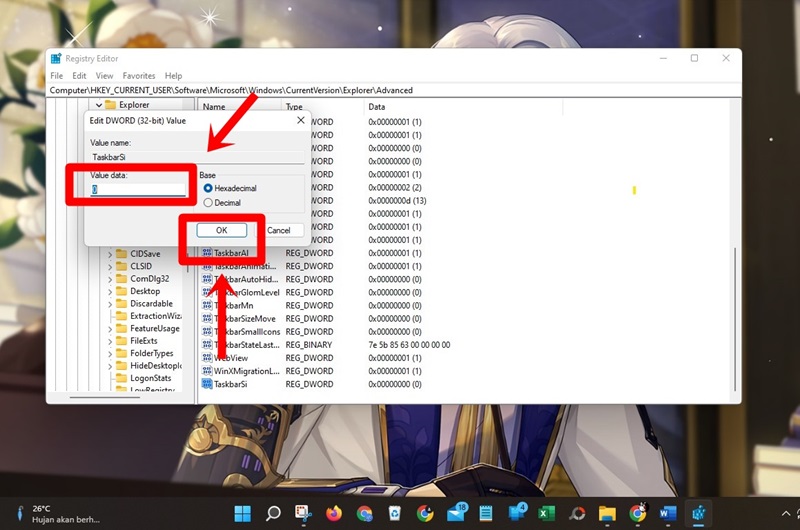This screenshot has height=530, width=800.
Task: Click the CLSID folder icon
Action: pyautogui.click(x=121, y=266)
